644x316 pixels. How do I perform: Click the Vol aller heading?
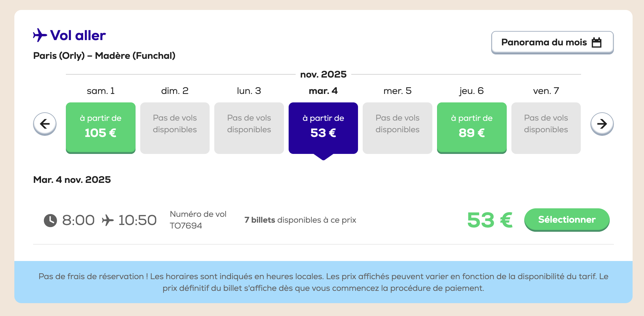pos(78,35)
